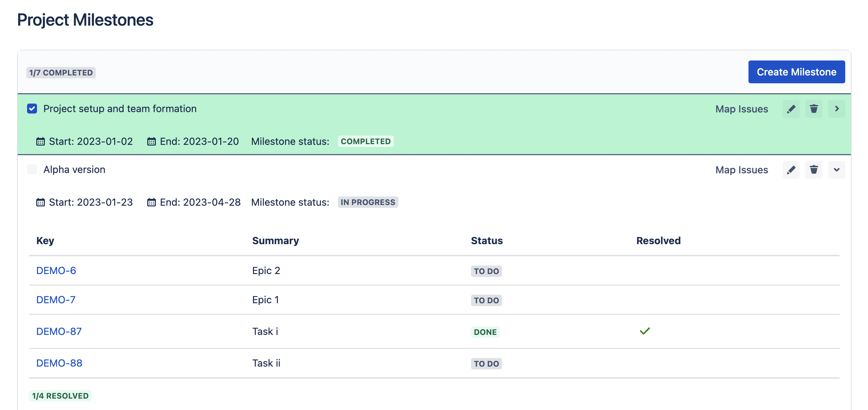Click trash icon on Alpha version milestone
The image size is (868, 410).
(x=814, y=170)
